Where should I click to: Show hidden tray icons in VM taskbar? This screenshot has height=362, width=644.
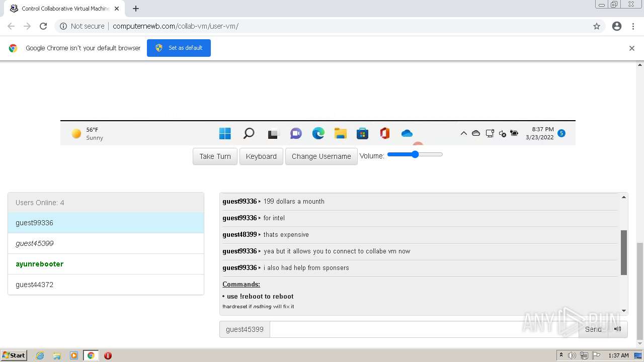463,133
